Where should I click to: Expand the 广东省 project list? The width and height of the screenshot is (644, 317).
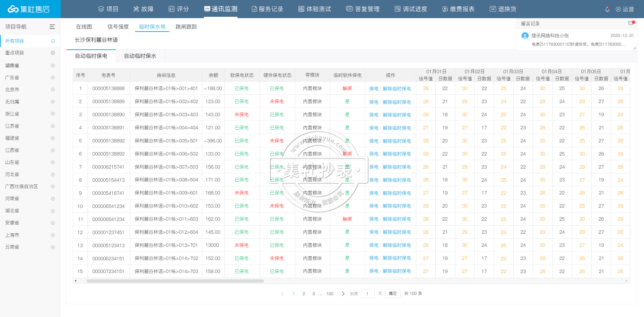click(53, 78)
